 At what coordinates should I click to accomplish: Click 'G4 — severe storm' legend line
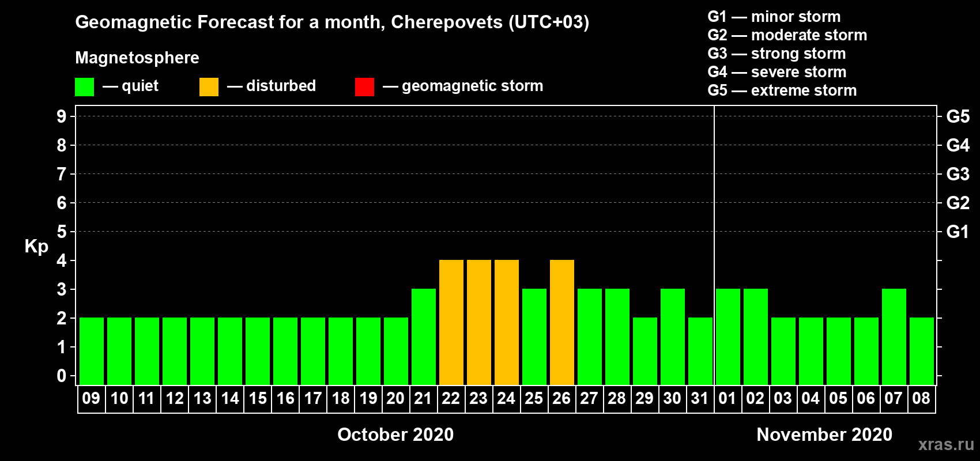coord(777,72)
